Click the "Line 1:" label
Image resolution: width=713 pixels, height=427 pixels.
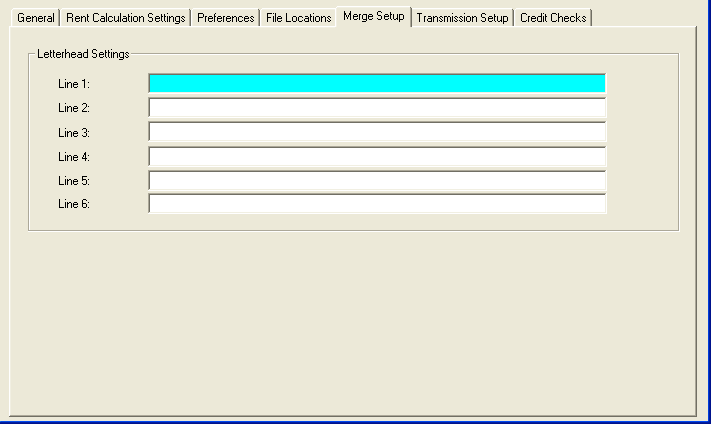74,84
